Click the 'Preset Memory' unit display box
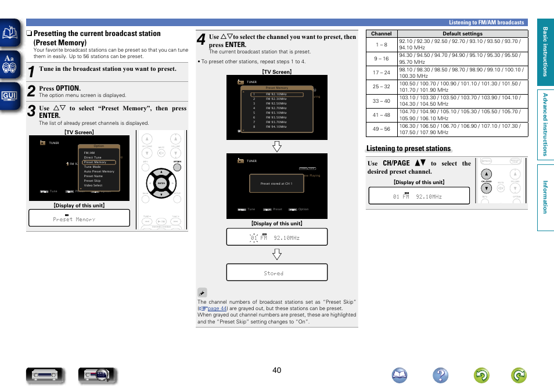Screen dimensions: 554x392 [79, 218]
